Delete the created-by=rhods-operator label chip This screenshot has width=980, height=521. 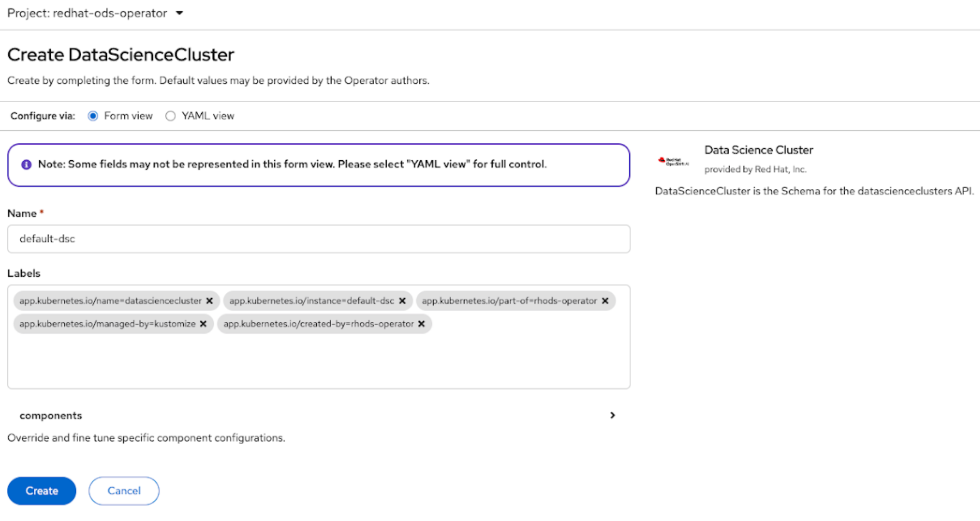[421, 324]
